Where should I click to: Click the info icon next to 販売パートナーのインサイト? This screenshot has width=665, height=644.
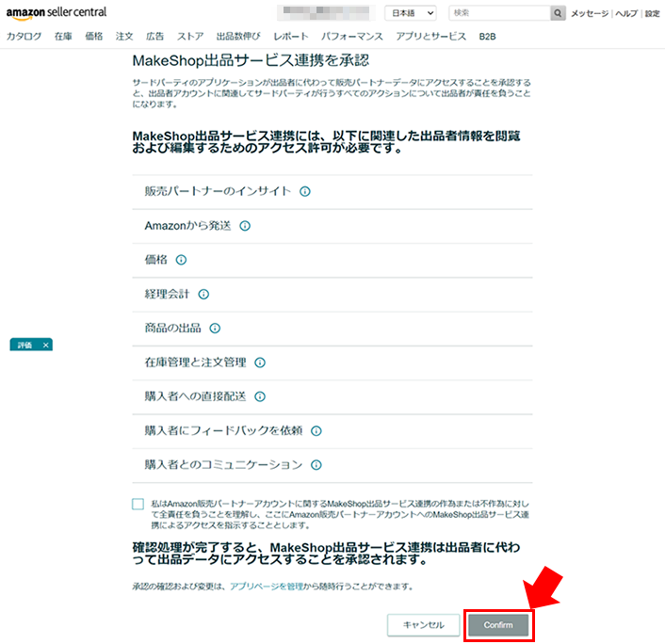[305, 192]
